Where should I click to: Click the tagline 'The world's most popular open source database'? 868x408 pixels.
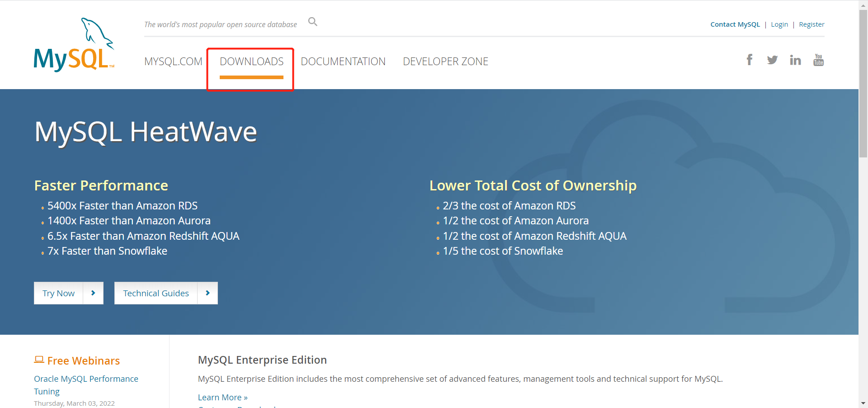221,24
